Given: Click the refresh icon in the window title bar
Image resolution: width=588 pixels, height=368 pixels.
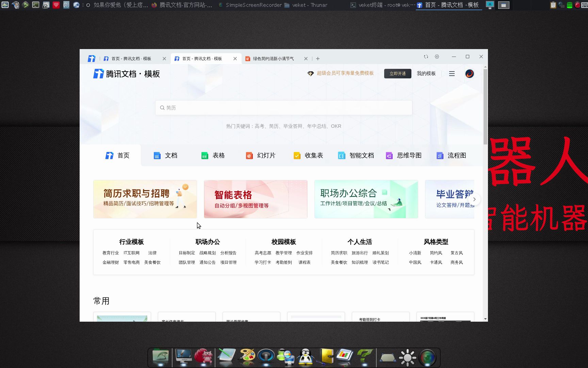Looking at the screenshot, I should 426,57.
